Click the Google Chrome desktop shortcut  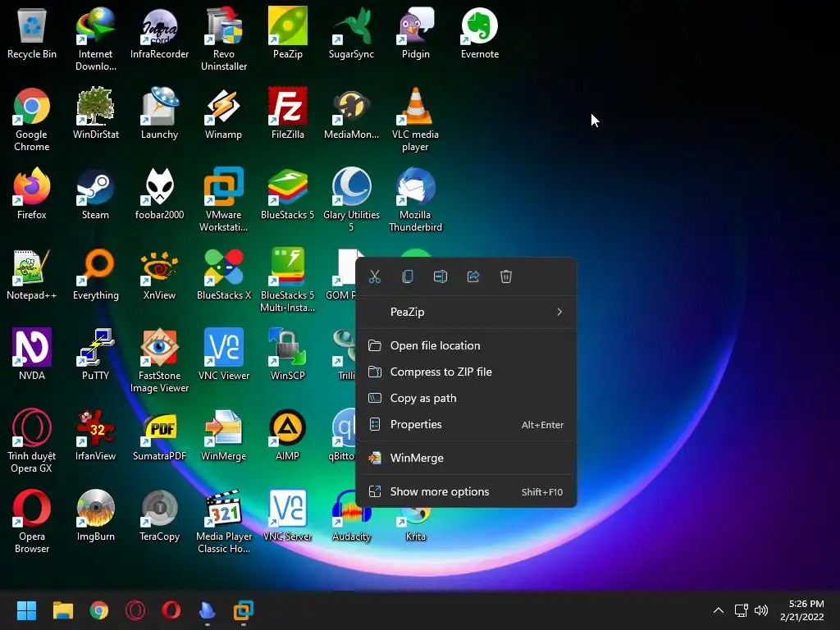click(32, 119)
